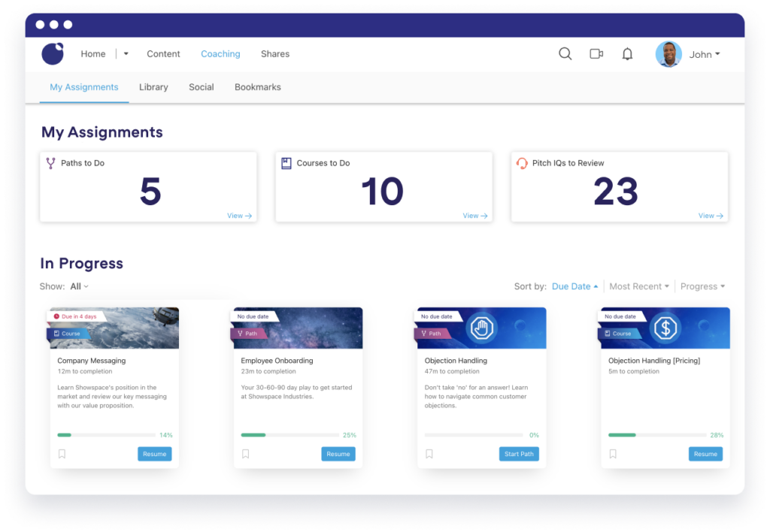Switch to the Library tab
The height and width of the screenshot is (532, 770).
(x=153, y=86)
